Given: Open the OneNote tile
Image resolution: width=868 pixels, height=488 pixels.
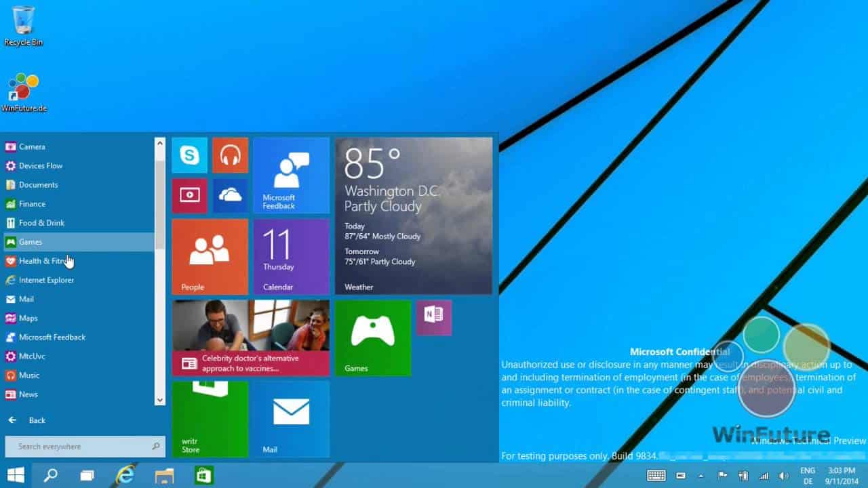Looking at the screenshot, I should coord(433,317).
